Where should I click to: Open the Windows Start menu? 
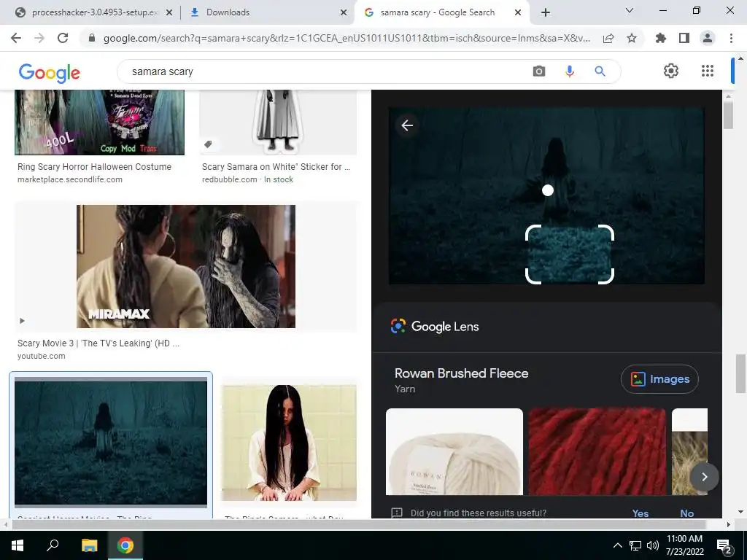[x=18, y=545]
